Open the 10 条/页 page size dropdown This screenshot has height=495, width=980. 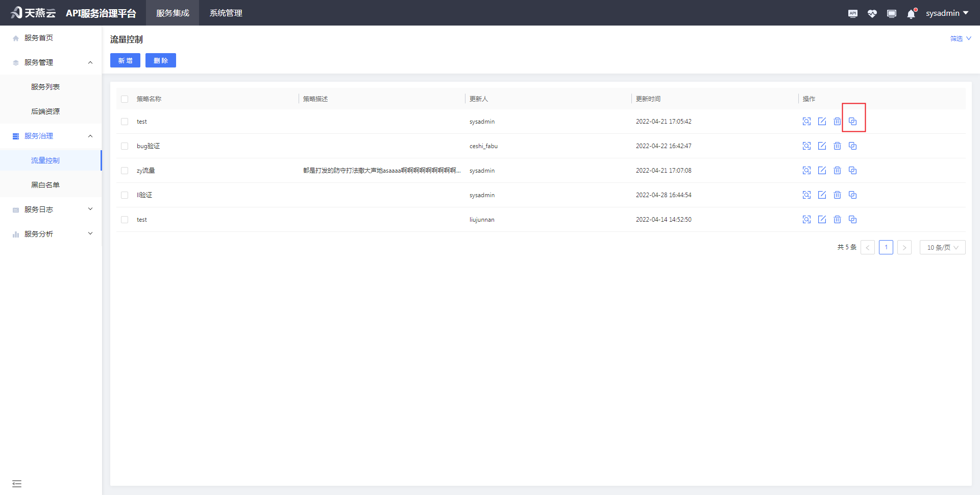coord(942,247)
